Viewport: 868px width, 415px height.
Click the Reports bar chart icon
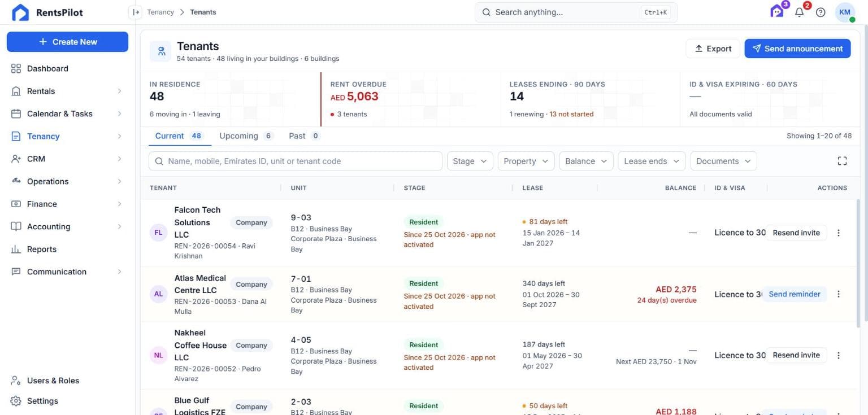[16, 249]
